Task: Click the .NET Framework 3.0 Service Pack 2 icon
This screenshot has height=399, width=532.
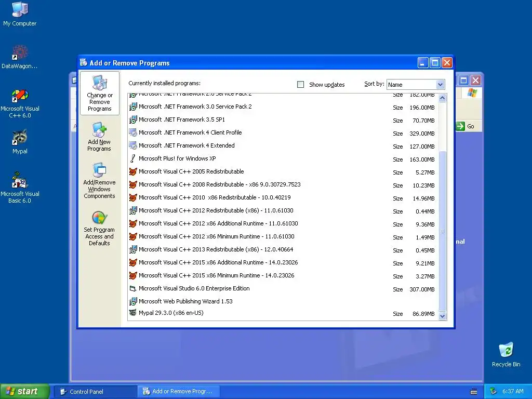Action: [x=133, y=107]
